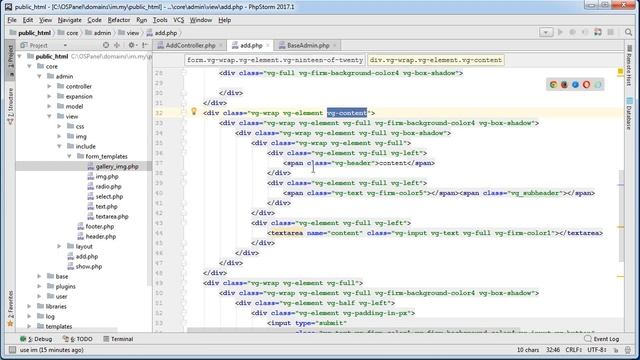Click the Event Log icon in status bar
The width and height of the screenshot is (640, 360).
(588, 339)
